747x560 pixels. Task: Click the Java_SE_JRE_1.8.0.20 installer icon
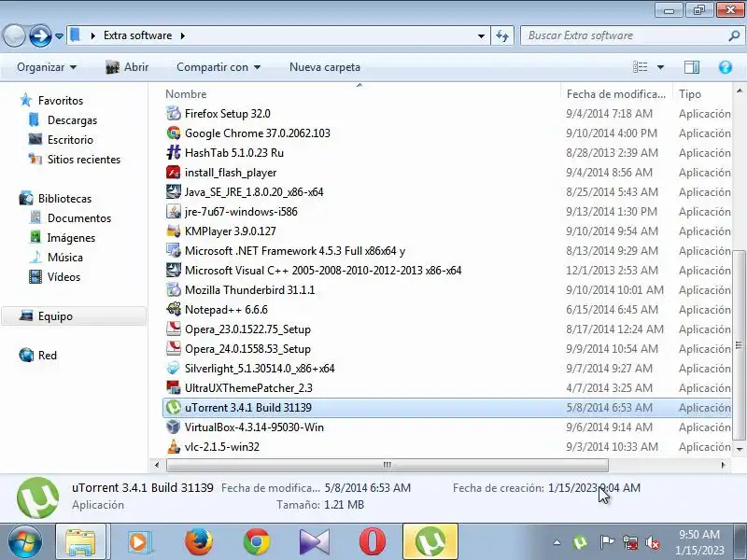click(174, 192)
